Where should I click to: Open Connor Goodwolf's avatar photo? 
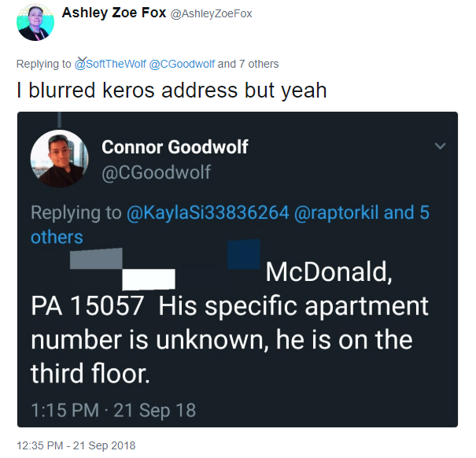point(60,158)
